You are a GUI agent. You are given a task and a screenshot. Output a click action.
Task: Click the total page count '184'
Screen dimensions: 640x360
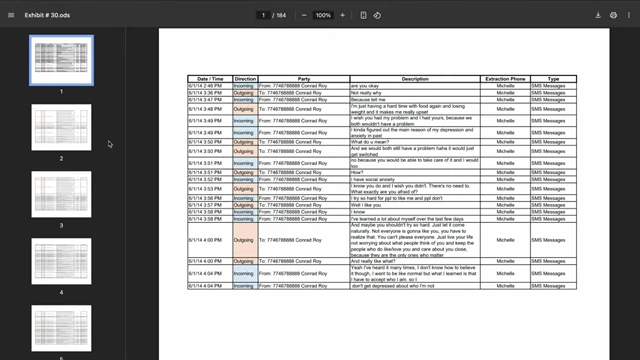click(x=281, y=15)
